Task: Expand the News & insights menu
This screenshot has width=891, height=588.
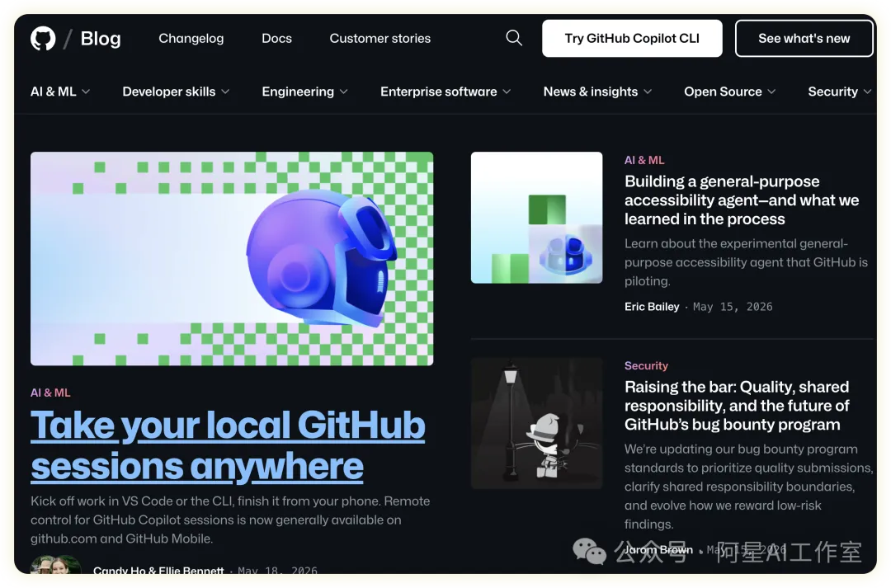Action: [597, 92]
